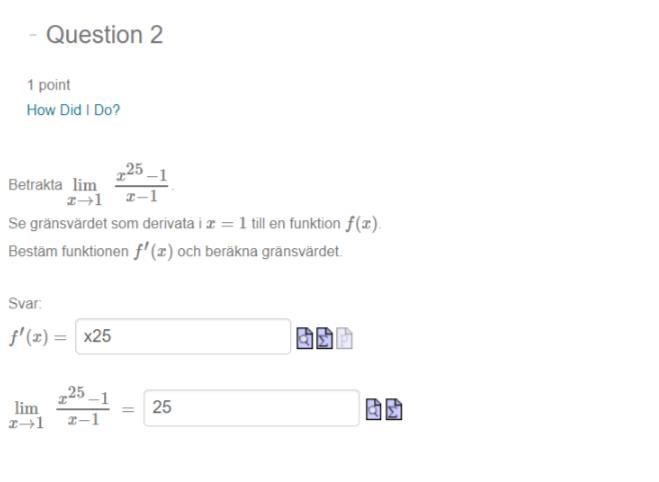Open the equation editor for the f′(x) answer

pos(324,338)
